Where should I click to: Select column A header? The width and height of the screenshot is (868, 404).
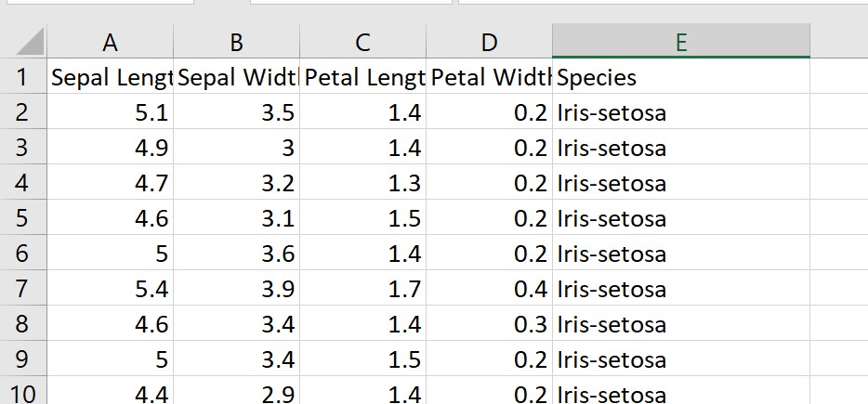[x=111, y=42]
